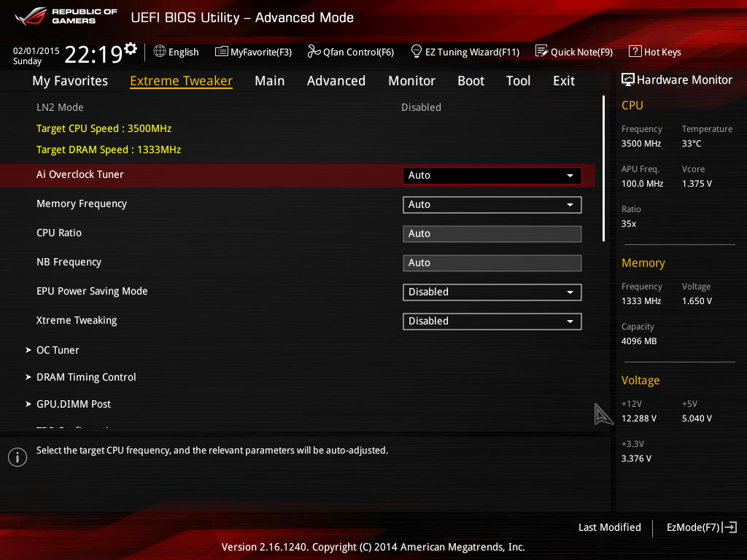Open the EPU Power Saving Mode dropdown
The width and height of the screenshot is (747, 560).
[492, 292]
